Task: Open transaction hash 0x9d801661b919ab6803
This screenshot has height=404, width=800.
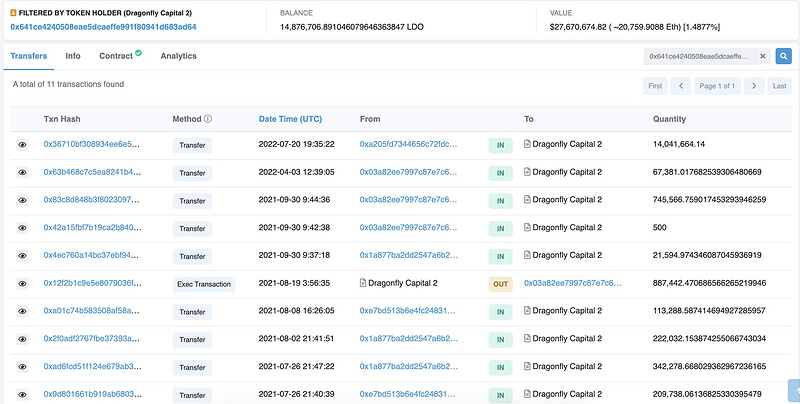Action: [92, 394]
